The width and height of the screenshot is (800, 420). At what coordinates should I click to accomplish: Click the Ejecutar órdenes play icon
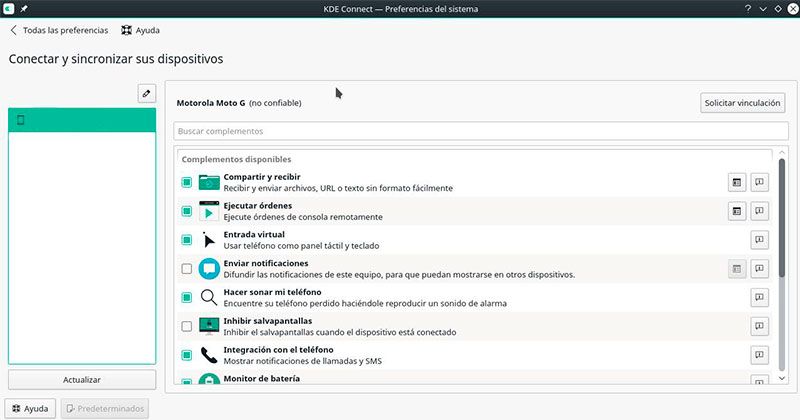(x=209, y=211)
